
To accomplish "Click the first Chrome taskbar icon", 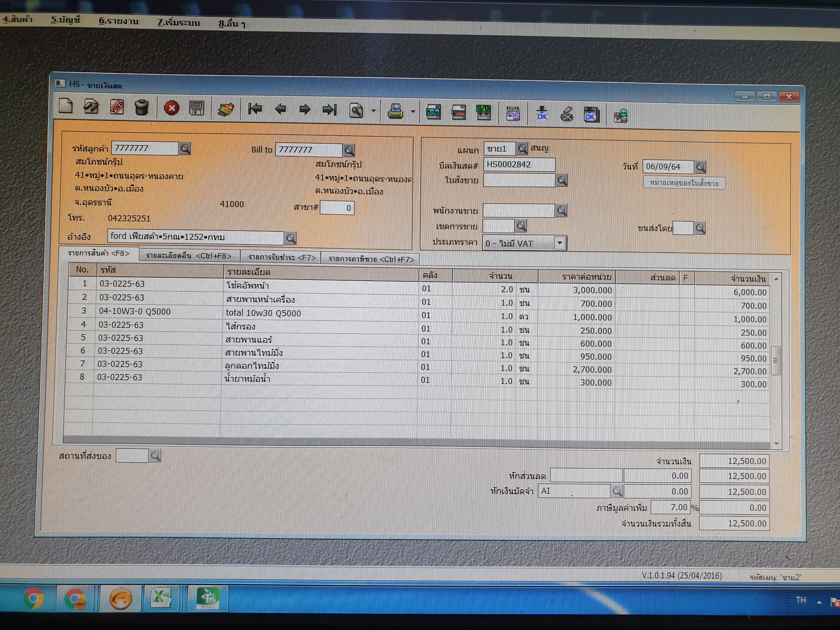I will tap(33, 598).
